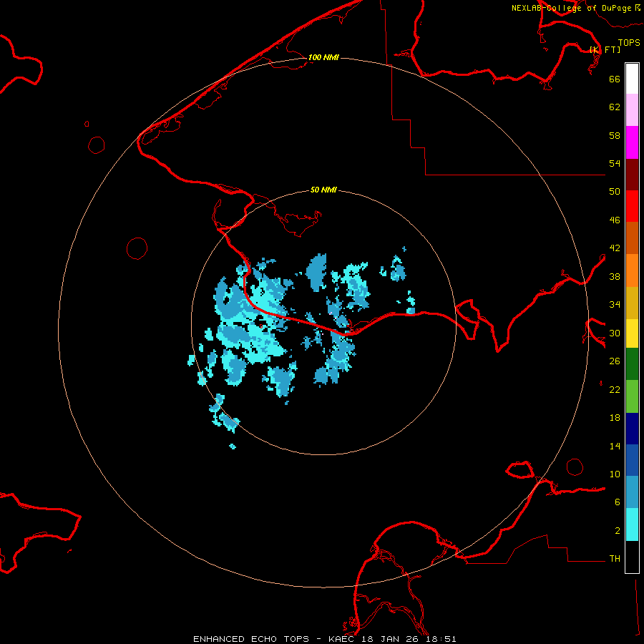Click the legend value 66

click(x=615, y=79)
